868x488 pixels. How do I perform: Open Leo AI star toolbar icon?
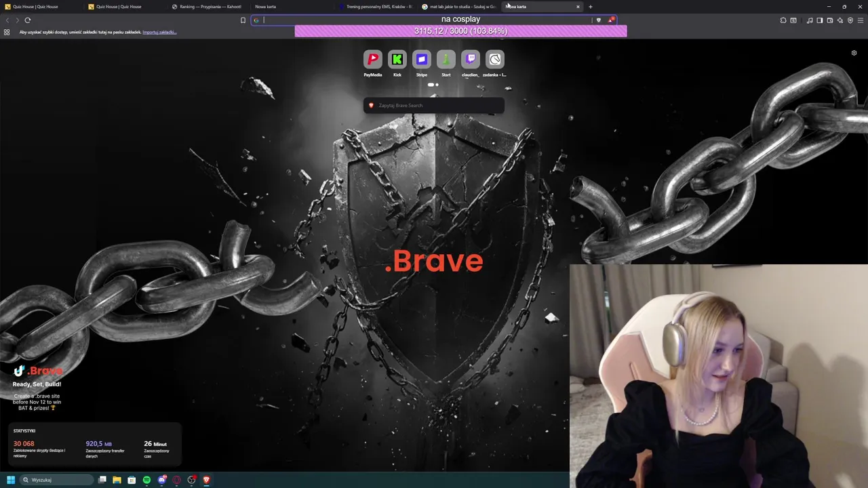(840, 20)
